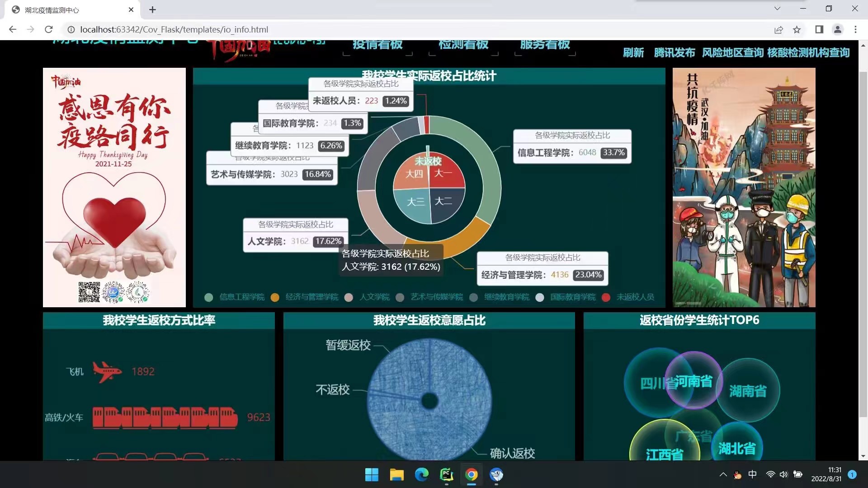Open the browser side panel icon
This screenshot has width=868, height=488.
click(x=819, y=29)
